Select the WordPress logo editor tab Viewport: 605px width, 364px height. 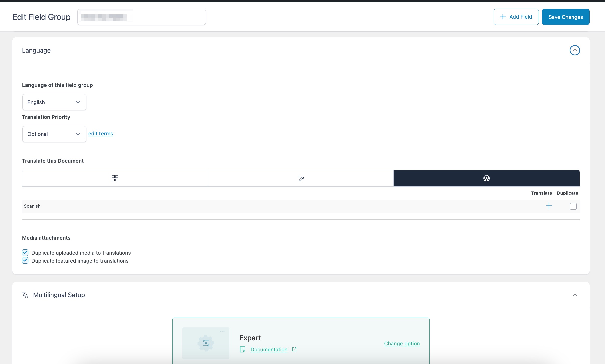[486, 178]
